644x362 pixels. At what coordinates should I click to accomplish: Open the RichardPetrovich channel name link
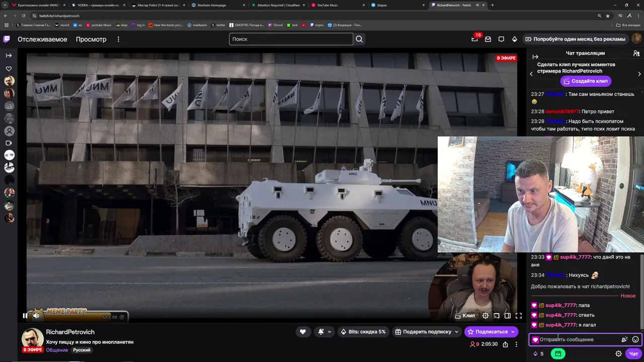point(70,332)
